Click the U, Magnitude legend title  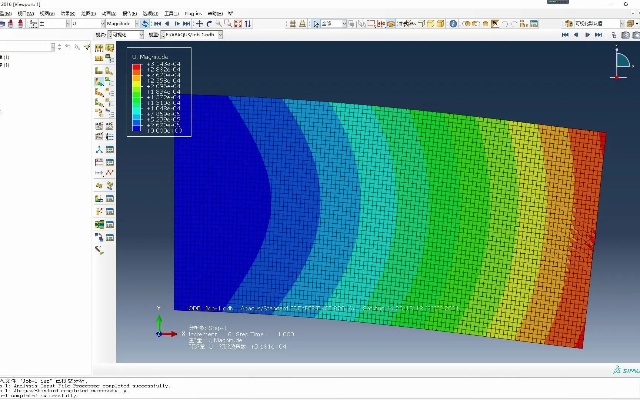tap(150, 57)
